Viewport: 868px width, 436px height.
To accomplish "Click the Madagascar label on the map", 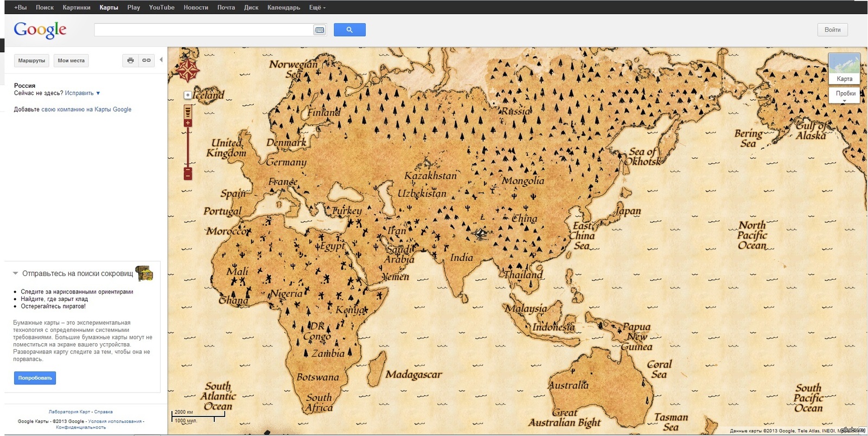I will [414, 374].
